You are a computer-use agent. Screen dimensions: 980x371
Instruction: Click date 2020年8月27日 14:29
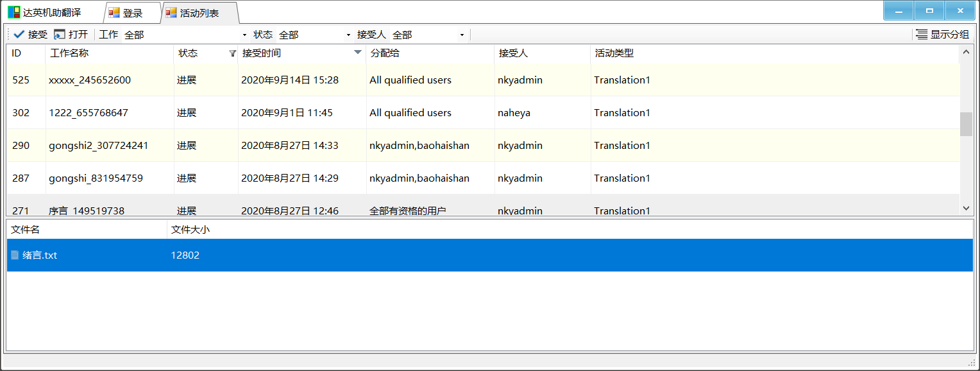(290, 178)
